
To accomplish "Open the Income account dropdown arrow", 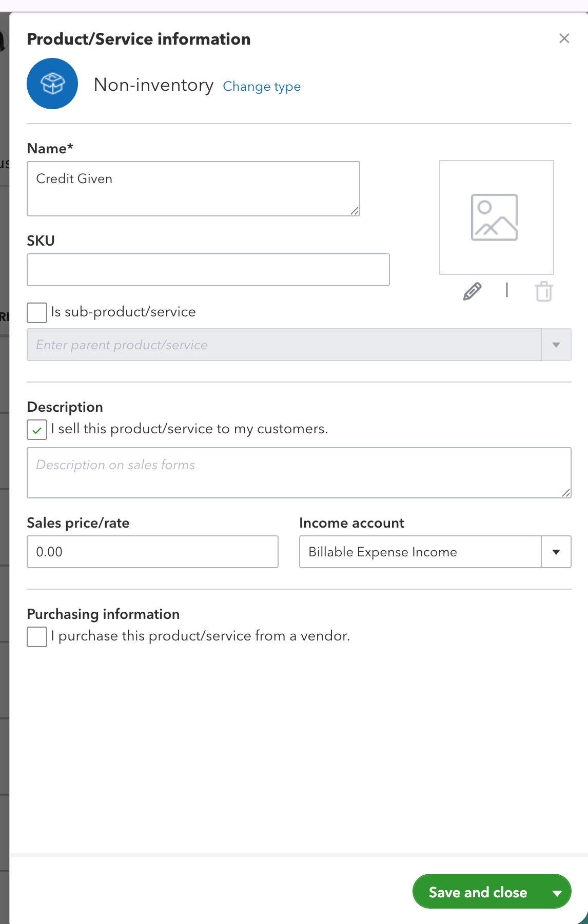I will point(556,552).
